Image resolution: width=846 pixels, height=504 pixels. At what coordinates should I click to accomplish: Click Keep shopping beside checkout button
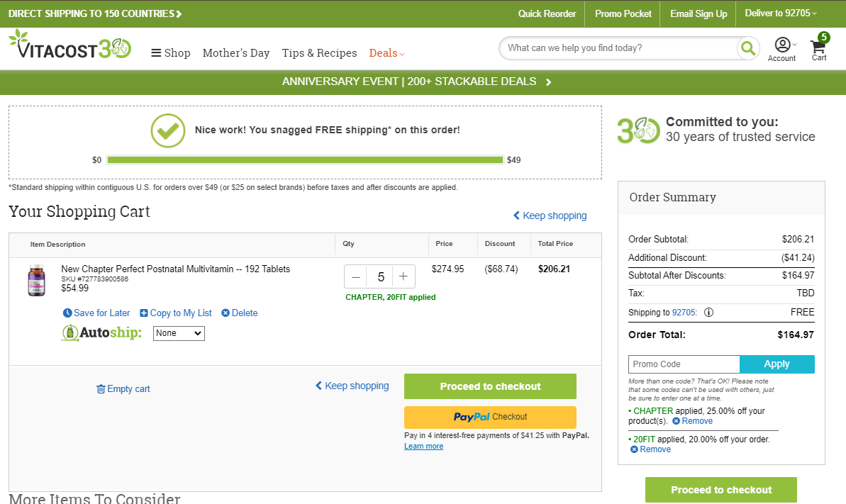(x=352, y=386)
